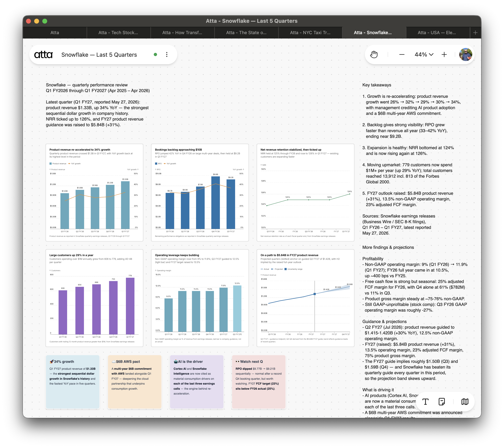504x448 pixels.
Task: Select Product revenue re-accelerated chart card
Action: tap(94, 192)
